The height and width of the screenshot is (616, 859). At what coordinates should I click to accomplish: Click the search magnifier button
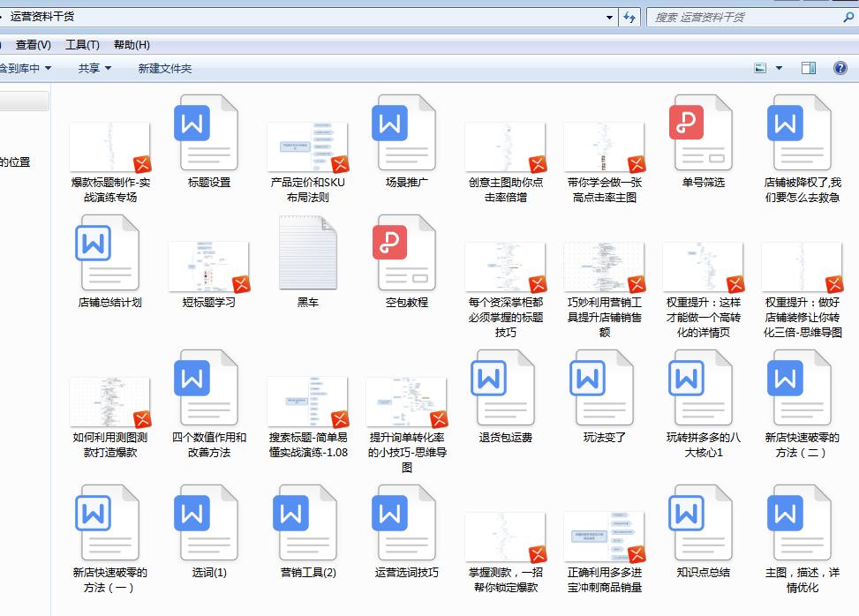(x=850, y=16)
